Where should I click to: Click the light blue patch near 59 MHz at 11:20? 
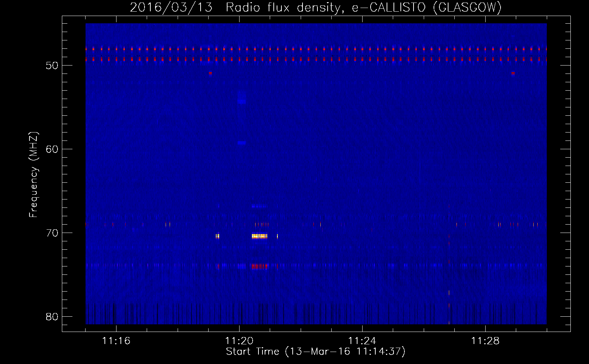click(x=242, y=143)
